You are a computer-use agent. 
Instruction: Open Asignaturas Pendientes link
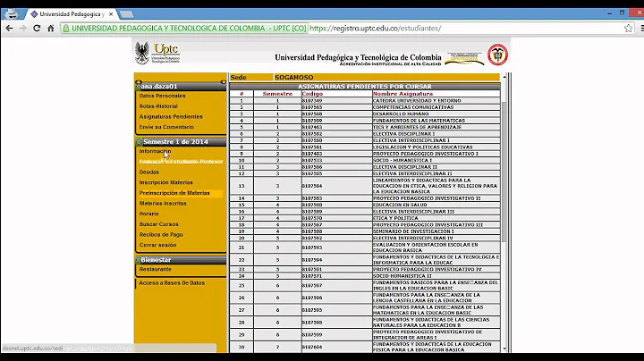tap(171, 117)
